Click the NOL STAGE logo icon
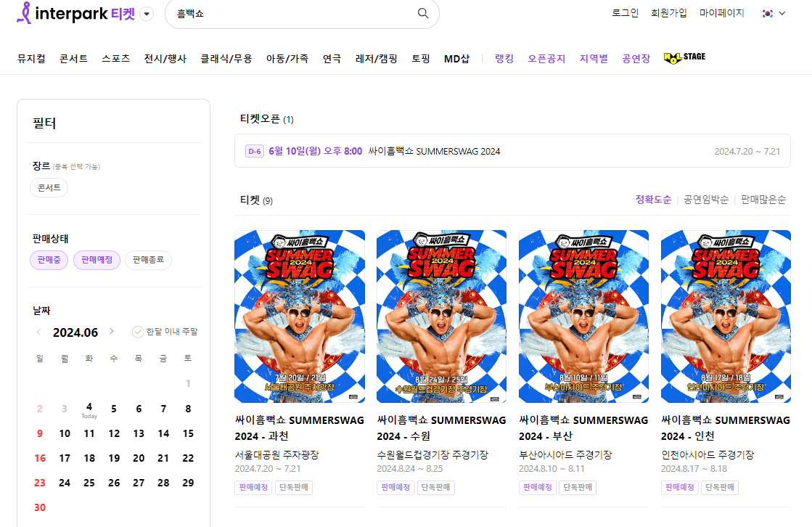This screenshot has width=812, height=527. [x=684, y=57]
